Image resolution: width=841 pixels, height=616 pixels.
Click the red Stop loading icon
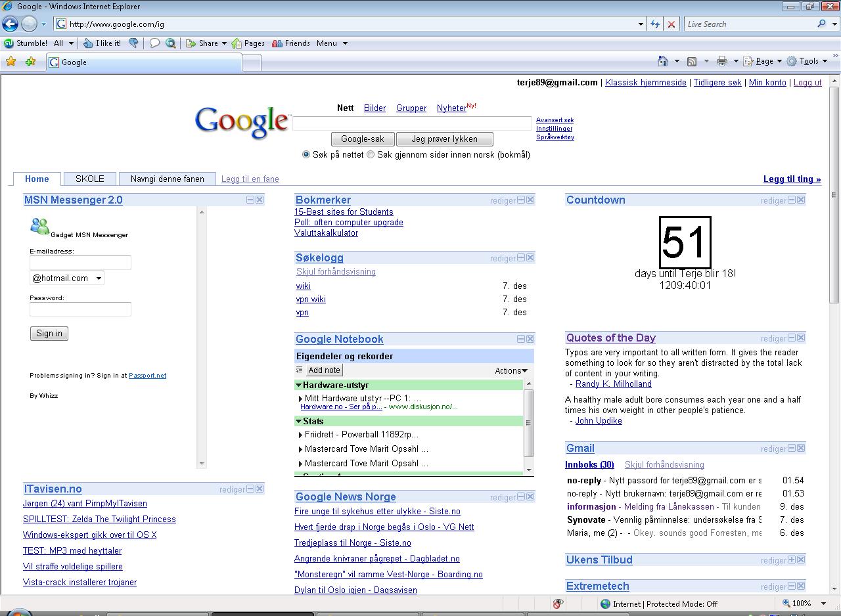(671, 24)
